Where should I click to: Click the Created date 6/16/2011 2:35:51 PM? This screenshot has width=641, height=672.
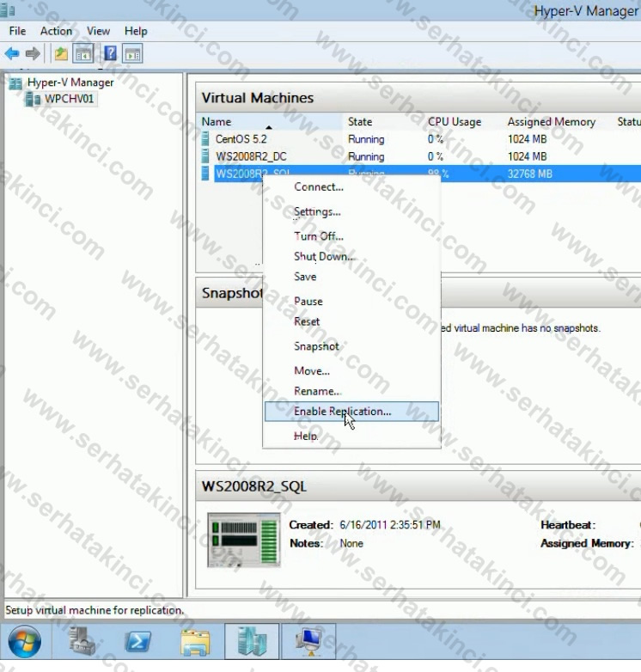click(x=390, y=525)
